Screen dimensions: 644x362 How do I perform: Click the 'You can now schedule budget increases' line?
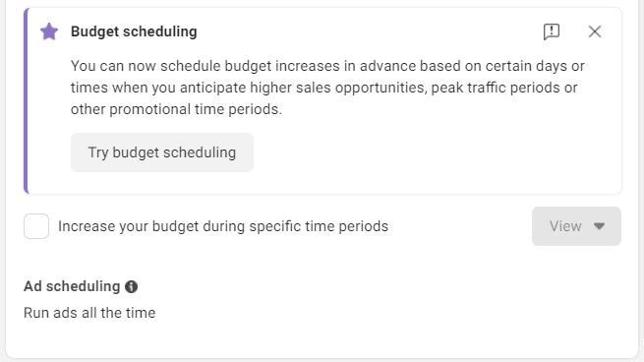[327, 66]
